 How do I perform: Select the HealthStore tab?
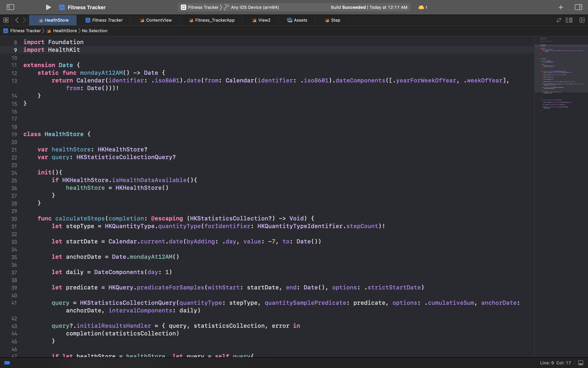click(x=53, y=20)
